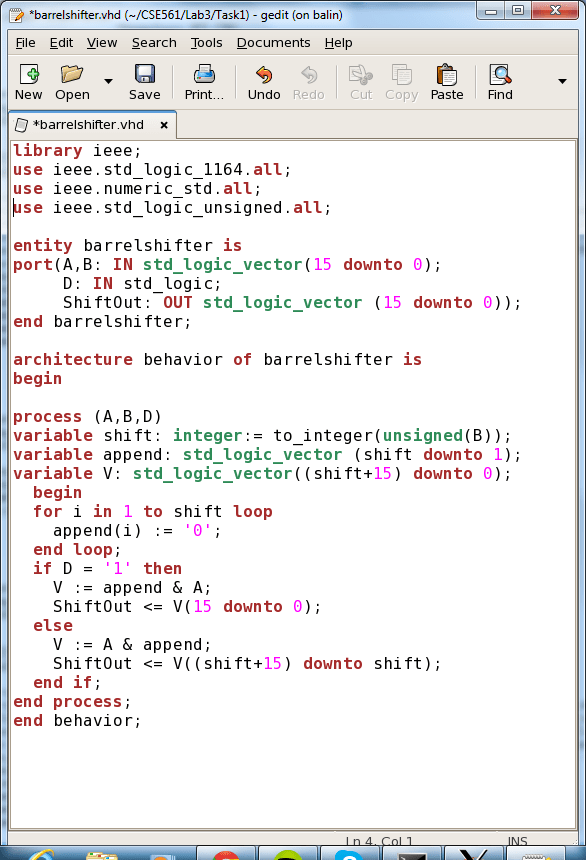Close the gedit window

coord(555,10)
